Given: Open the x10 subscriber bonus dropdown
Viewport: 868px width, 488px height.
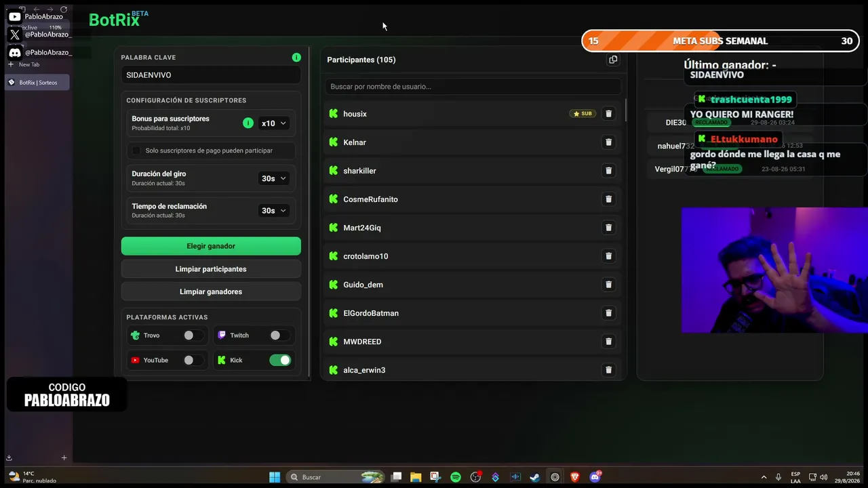Looking at the screenshot, I should tap(274, 123).
